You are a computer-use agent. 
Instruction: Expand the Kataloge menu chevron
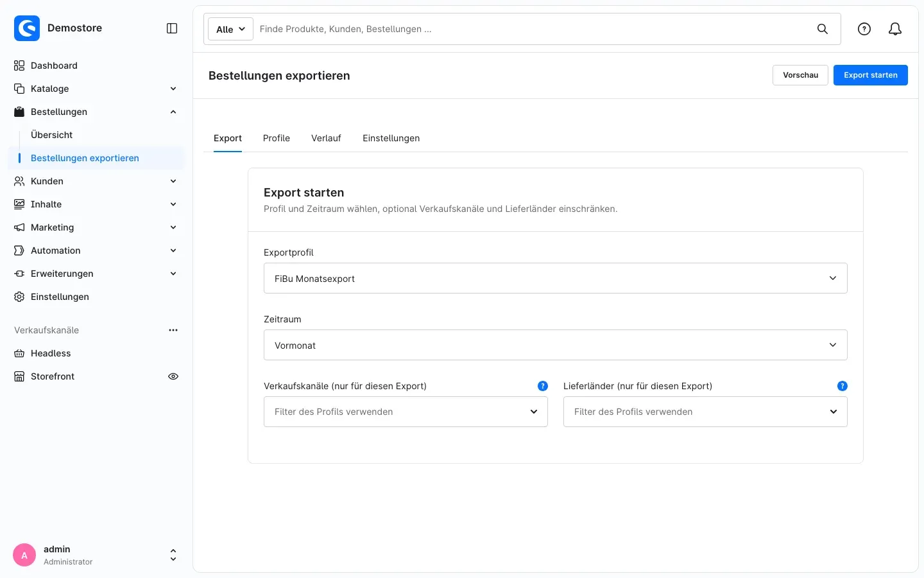(173, 89)
